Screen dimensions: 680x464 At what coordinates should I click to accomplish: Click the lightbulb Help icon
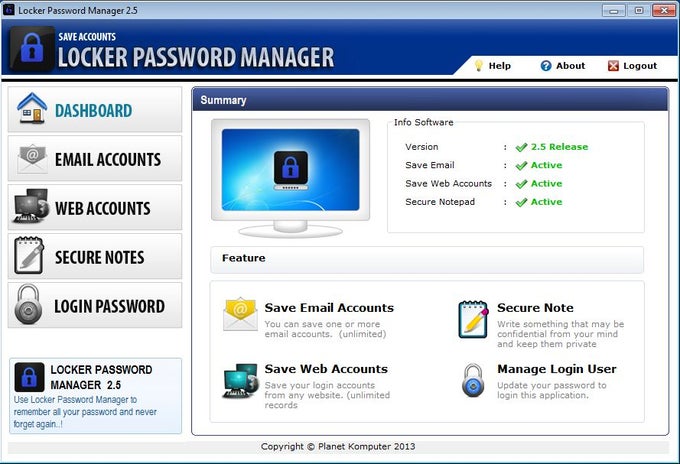point(478,66)
